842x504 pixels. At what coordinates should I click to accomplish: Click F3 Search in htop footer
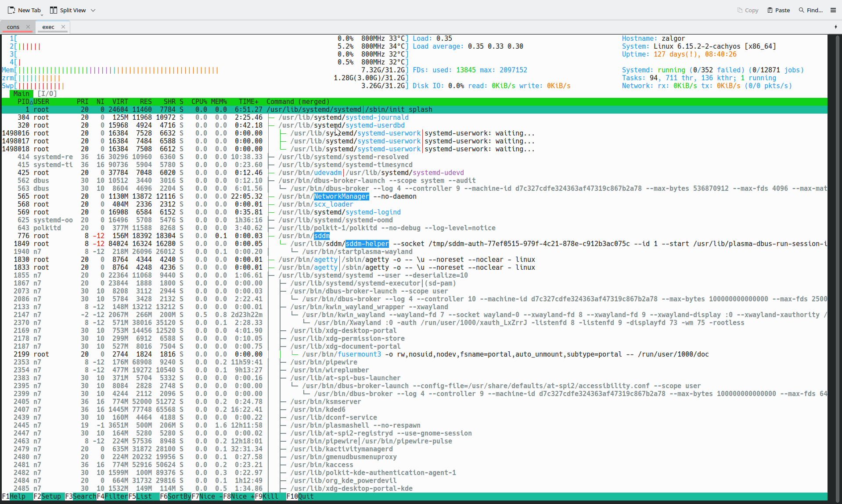[81, 497]
